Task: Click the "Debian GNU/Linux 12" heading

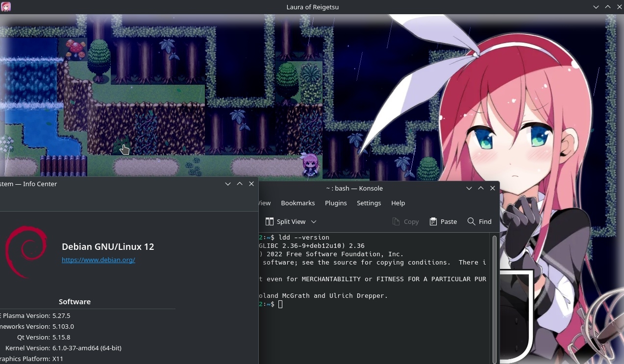Action: (108, 247)
